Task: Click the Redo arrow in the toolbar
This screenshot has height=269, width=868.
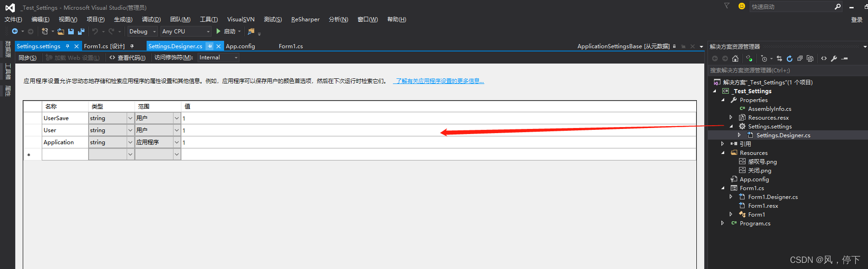Action: tap(111, 31)
